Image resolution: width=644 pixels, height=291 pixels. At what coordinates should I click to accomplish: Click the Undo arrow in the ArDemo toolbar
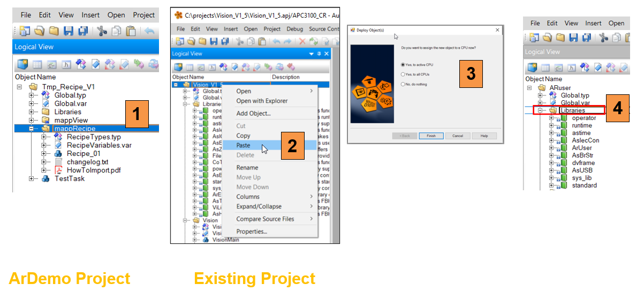[150, 32]
